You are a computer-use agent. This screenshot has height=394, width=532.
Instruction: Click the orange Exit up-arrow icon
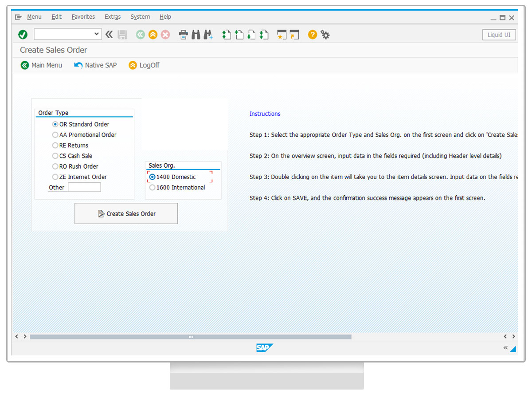point(153,35)
